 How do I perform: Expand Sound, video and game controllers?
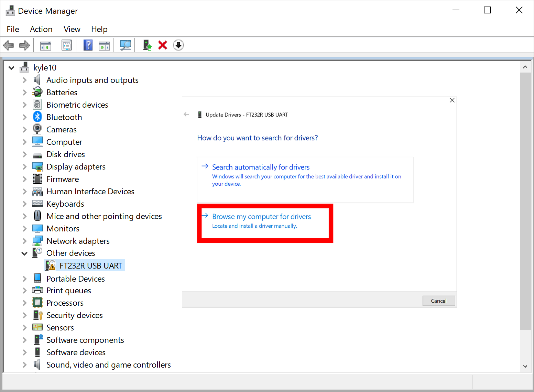coord(24,365)
